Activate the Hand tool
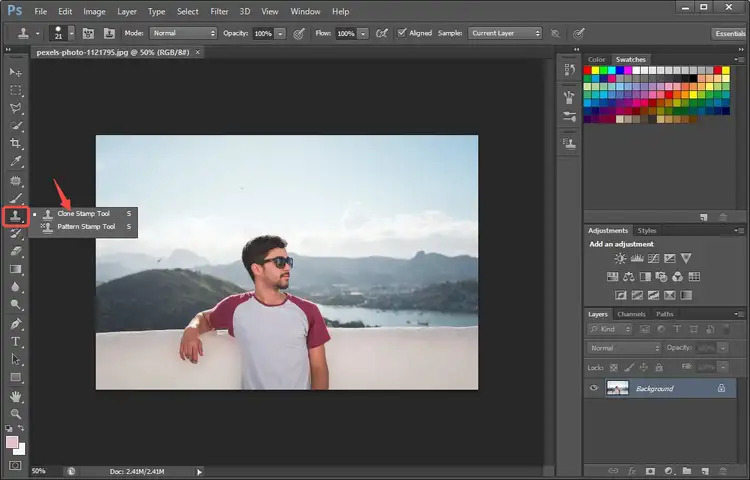This screenshot has width=750, height=480. (16, 396)
